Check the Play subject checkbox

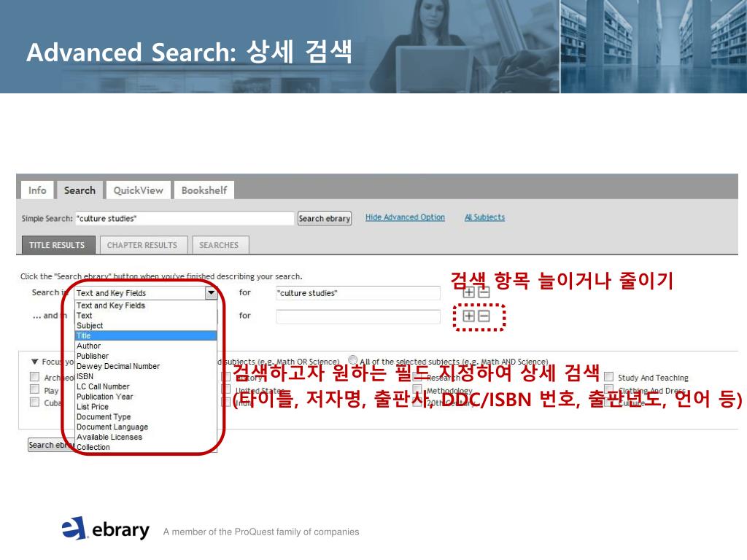[34, 389]
